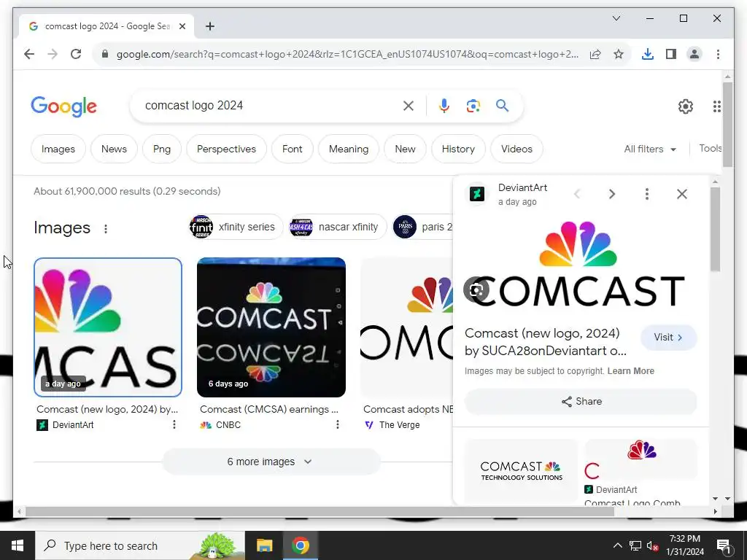Reload the page with the refresh icon

(x=76, y=54)
